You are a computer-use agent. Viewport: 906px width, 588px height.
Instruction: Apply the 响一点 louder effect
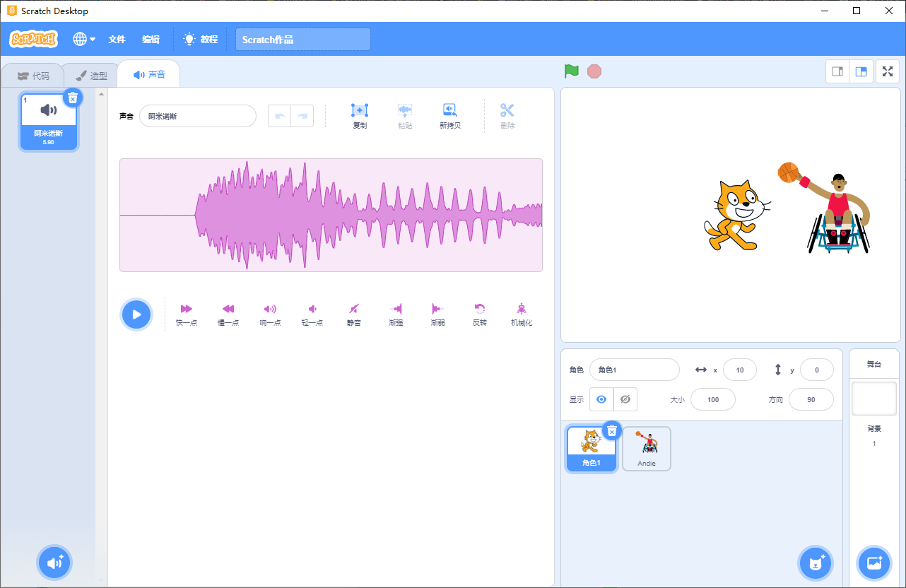pyautogui.click(x=270, y=314)
